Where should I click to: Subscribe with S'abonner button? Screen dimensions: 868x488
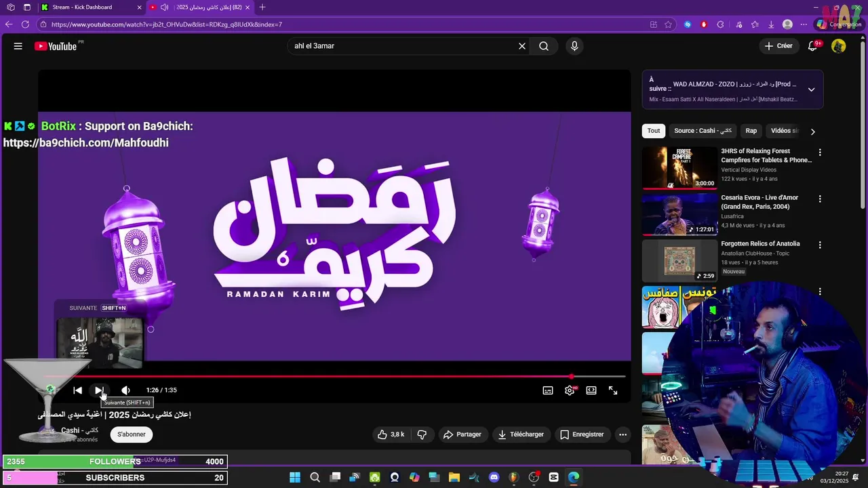click(132, 434)
